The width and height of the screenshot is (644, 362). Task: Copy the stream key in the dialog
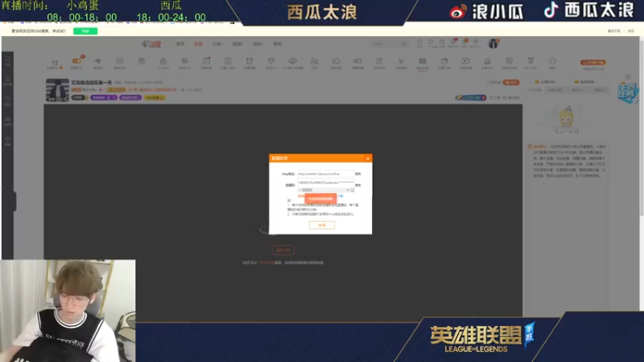[358, 185]
